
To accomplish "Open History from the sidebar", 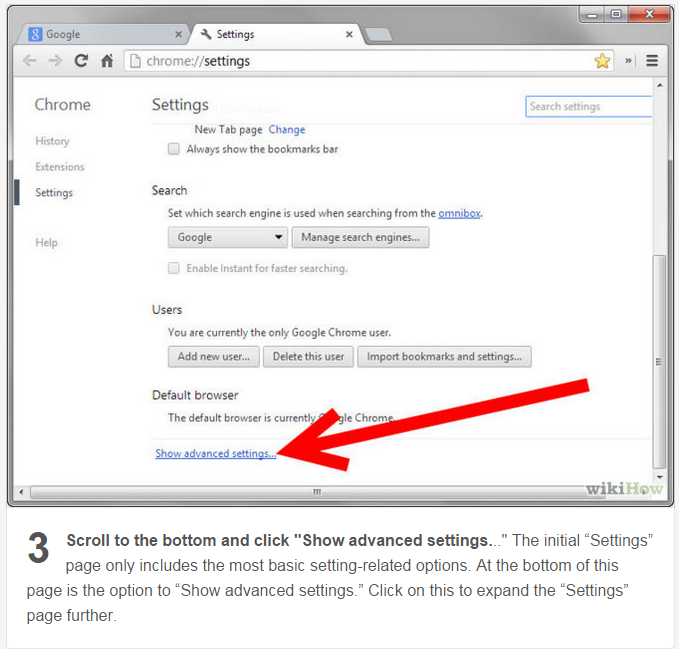I will point(52,141).
